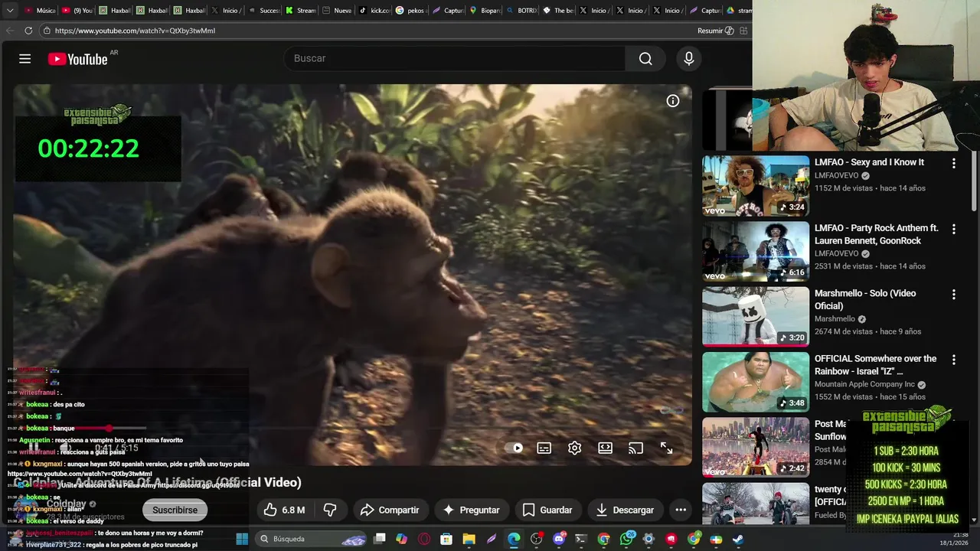Viewport: 980px width, 551px height.
Task: Open the player settings gear
Action: coord(574,448)
